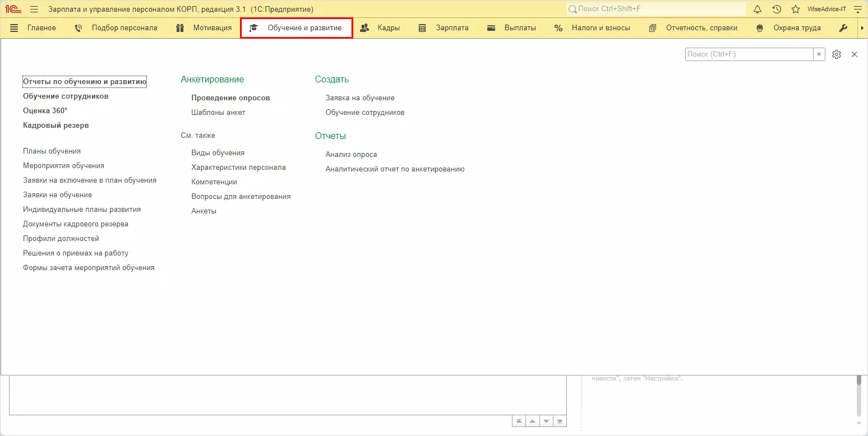
Task: Click the news panel scroll-down arrow
Action: 858,422
